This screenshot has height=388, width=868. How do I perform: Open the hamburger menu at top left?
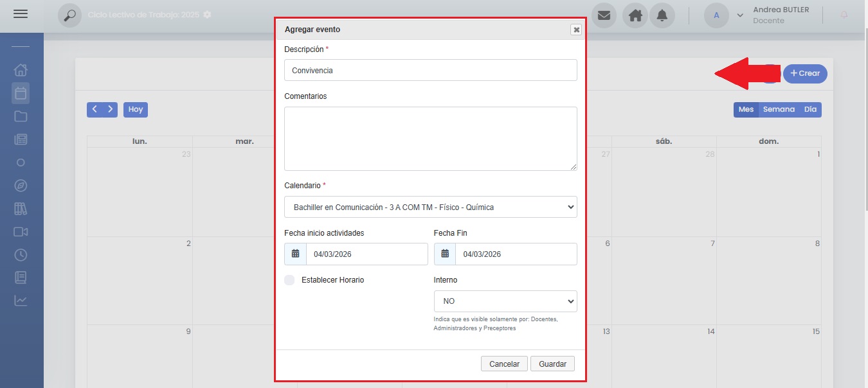pos(21,13)
